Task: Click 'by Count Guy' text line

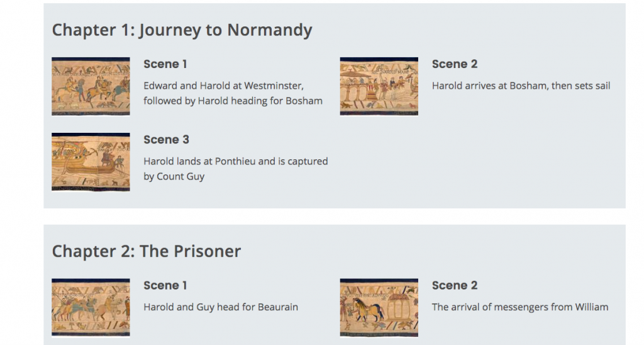Action: coord(174,176)
